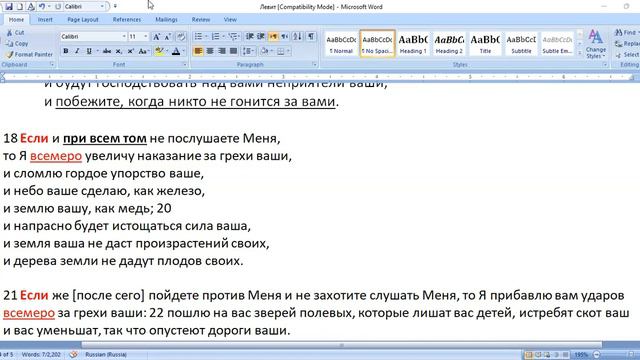The height and width of the screenshot is (360, 640).
Task: Open the bullets list dropdown
Action: tap(206, 37)
